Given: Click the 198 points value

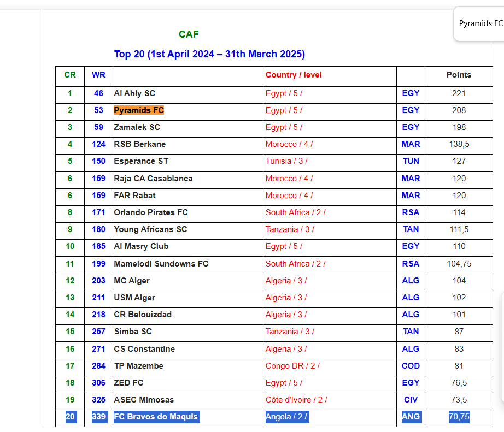Looking at the screenshot, I should (x=459, y=127).
